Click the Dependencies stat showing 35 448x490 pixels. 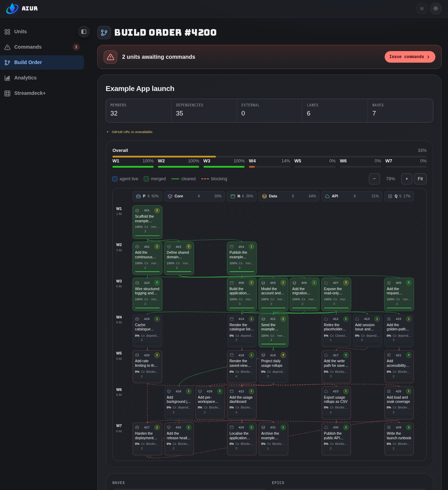204,111
